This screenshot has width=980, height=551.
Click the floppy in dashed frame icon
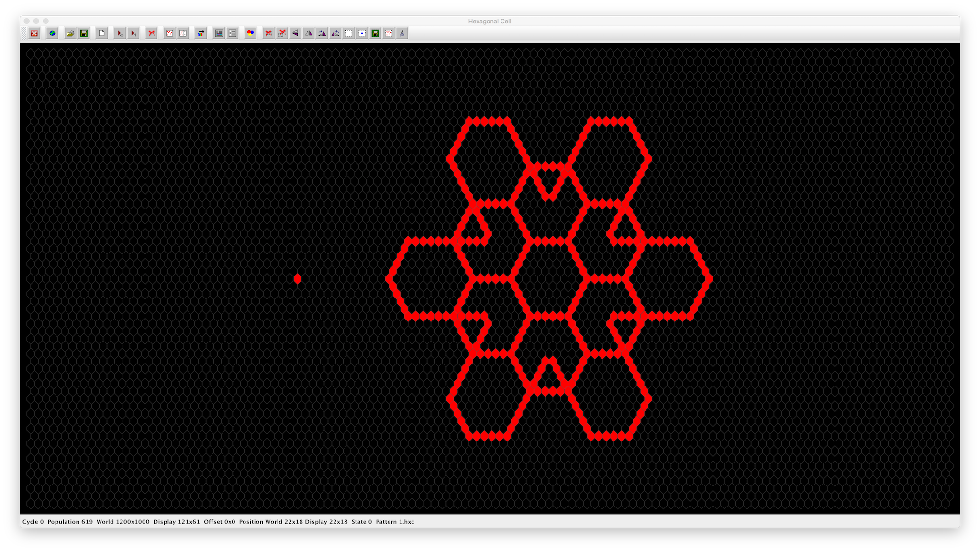click(x=376, y=33)
